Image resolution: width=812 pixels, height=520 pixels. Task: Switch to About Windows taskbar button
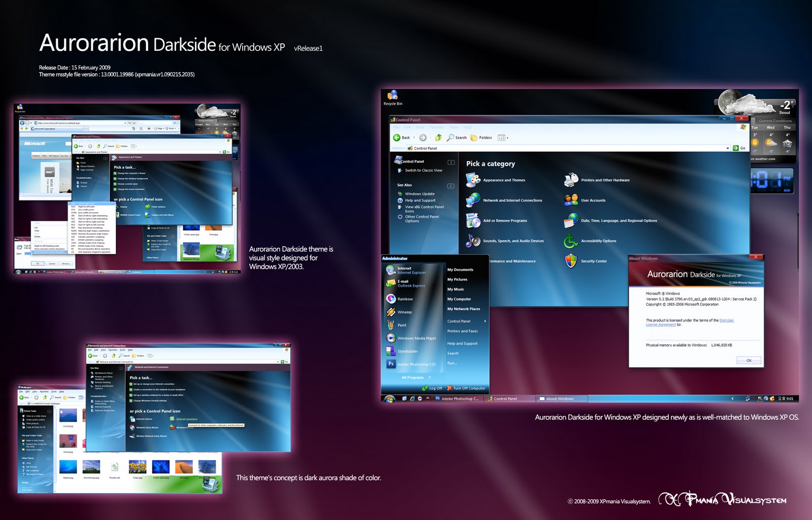click(x=561, y=399)
